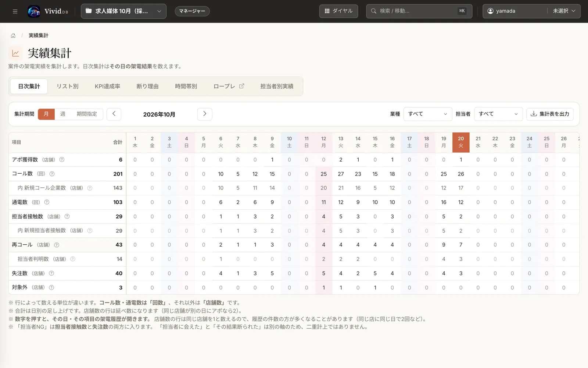Open the hamburger menu
588x368 pixels.
pyautogui.click(x=15, y=11)
